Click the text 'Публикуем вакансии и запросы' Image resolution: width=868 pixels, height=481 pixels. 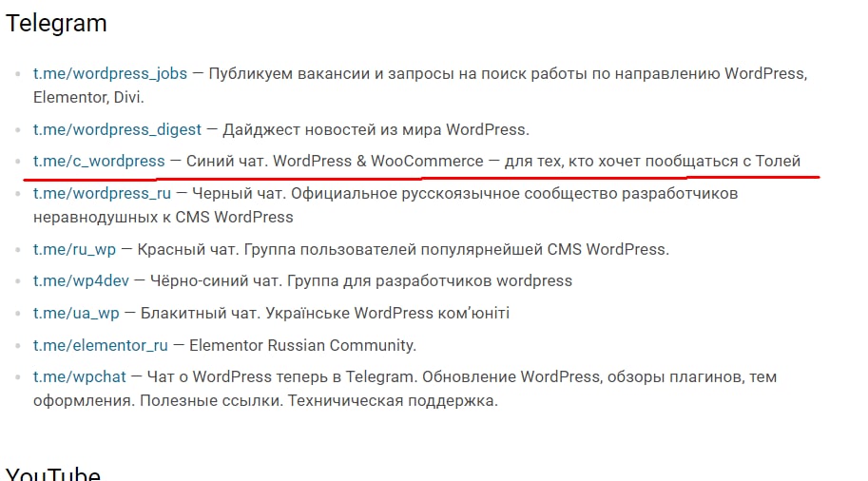coord(331,73)
